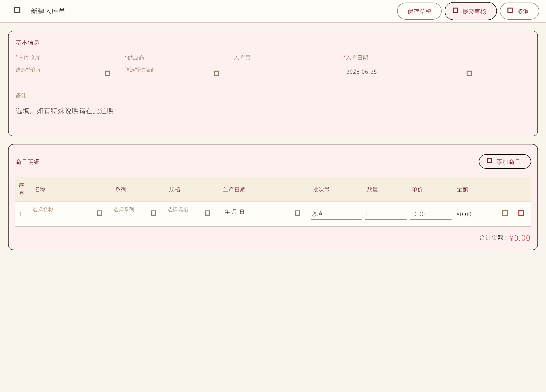Click the 单价 column header
This screenshot has width=546, height=392.
coord(417,190)
